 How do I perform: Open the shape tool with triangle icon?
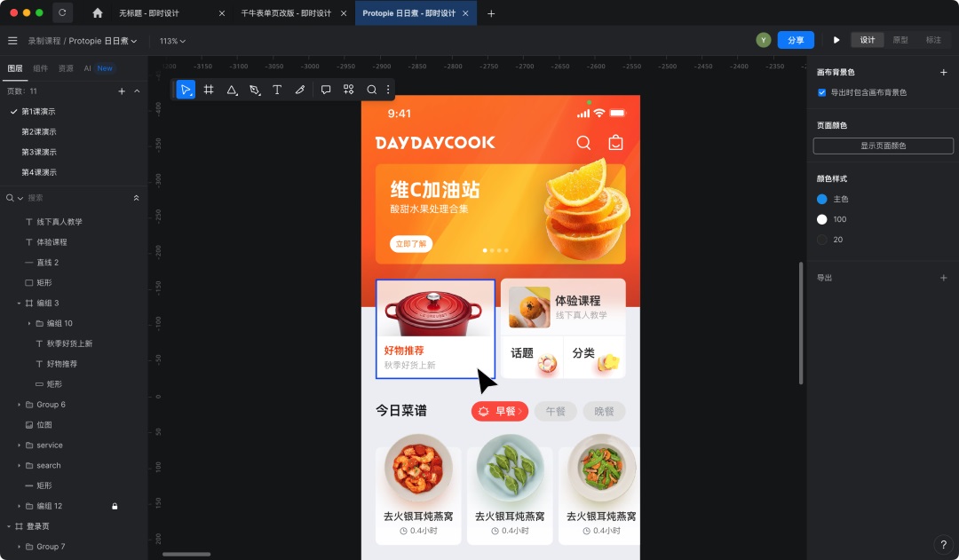point(232,89)
